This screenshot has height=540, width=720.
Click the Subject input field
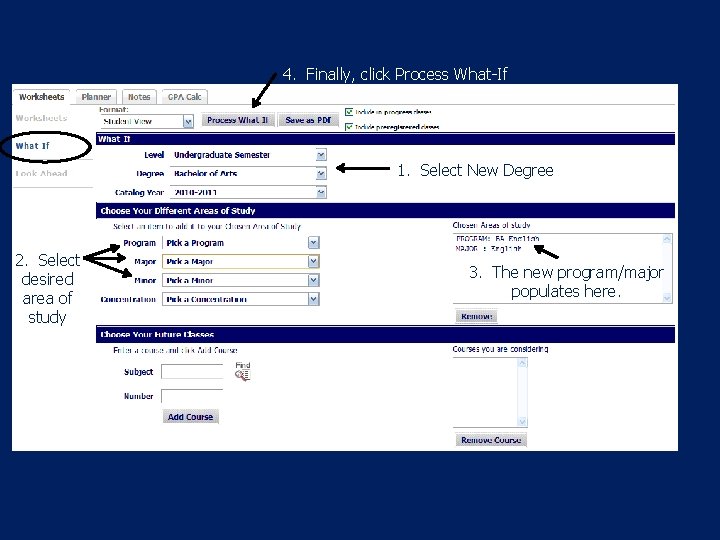click(192, 372)
